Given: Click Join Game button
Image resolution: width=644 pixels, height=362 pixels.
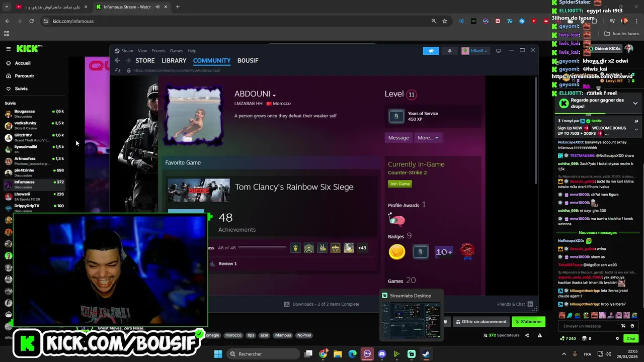Looking at the screenshot, I should 400,184.
